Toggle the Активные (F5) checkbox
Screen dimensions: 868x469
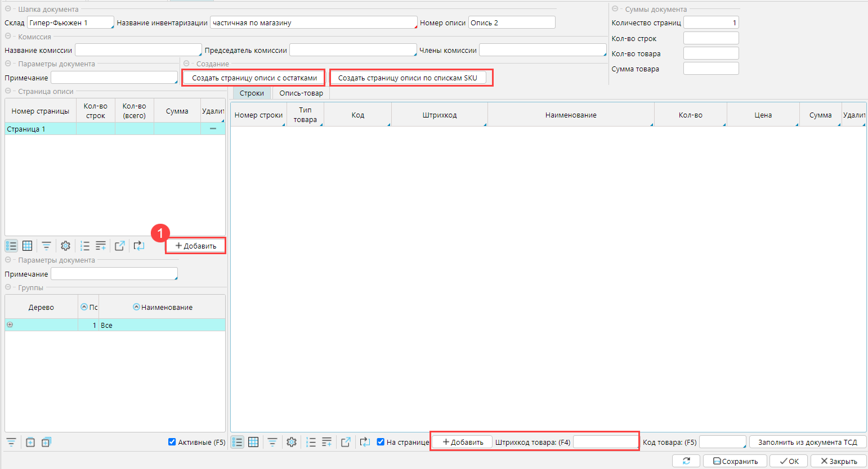coord(172,442)
